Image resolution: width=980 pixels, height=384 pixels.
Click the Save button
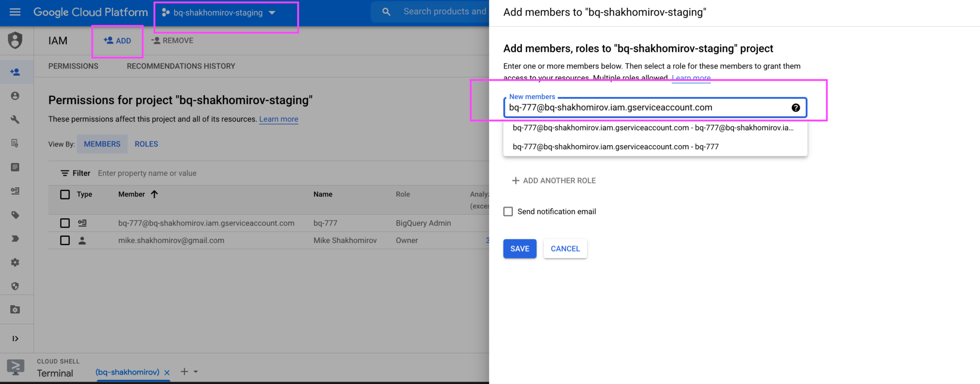pyautogui.click(x=519, y=249)
